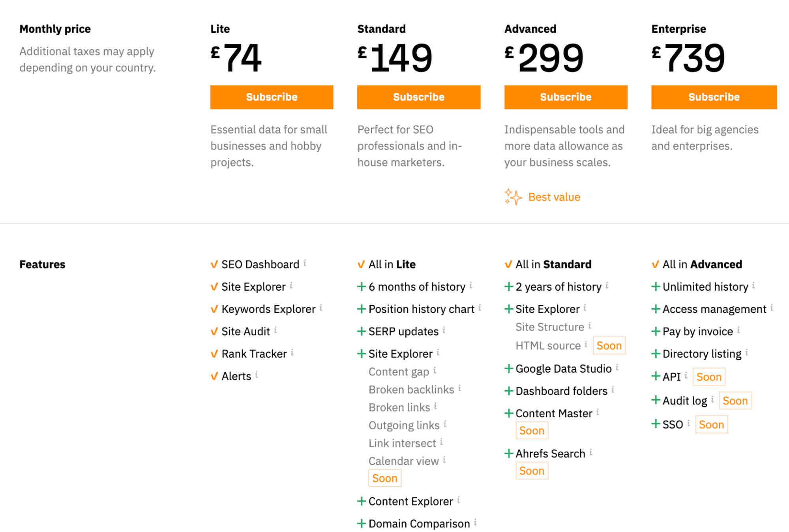
Task: Click the info icon beside Rank Tracker
Action: [x=292, y=353]
